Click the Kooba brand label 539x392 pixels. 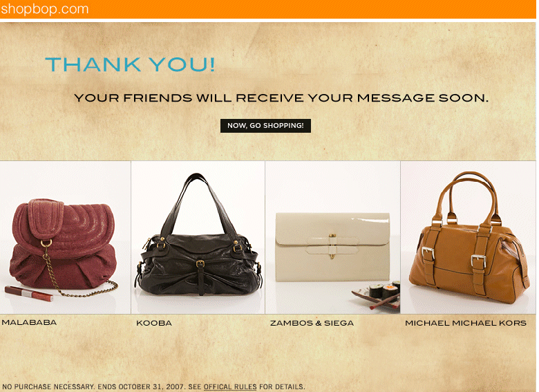154,323
